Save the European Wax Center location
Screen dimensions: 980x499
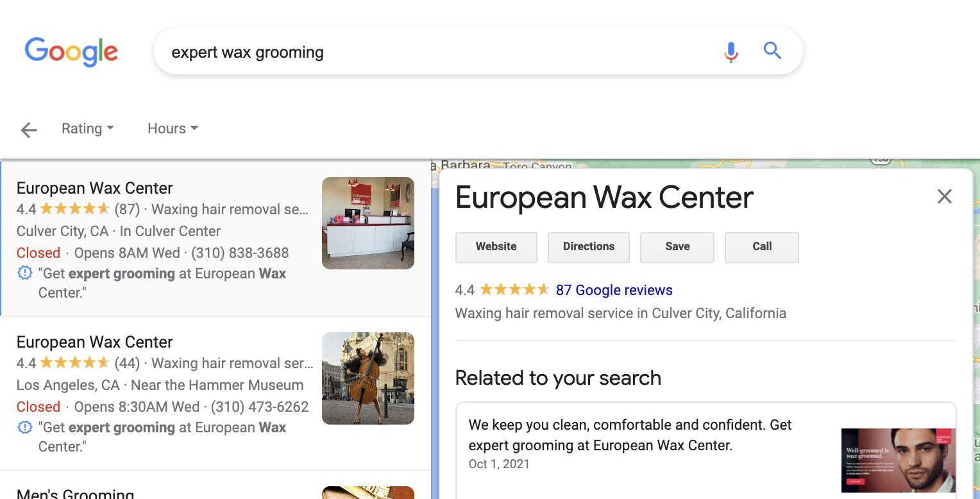(677, 247)
